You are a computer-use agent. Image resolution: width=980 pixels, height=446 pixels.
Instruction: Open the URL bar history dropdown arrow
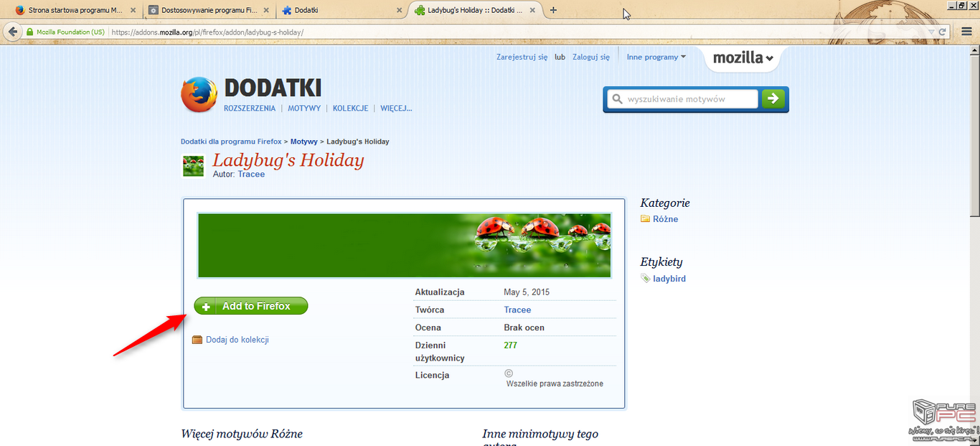(x=931, y=32)
